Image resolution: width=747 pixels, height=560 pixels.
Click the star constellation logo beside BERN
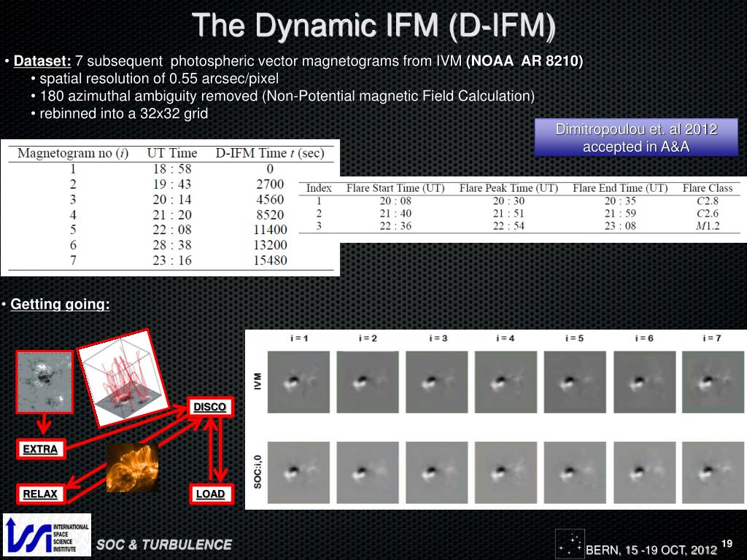(x=570, y=542)
